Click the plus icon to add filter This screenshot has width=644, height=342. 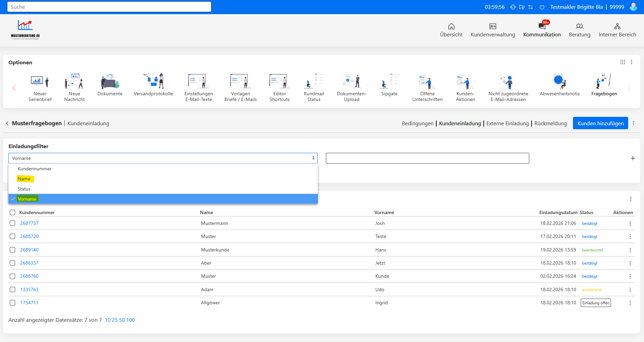[633, 158]
